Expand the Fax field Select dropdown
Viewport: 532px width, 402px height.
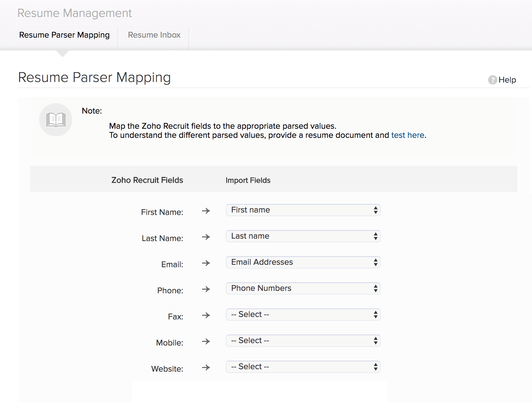coord(303,315)
